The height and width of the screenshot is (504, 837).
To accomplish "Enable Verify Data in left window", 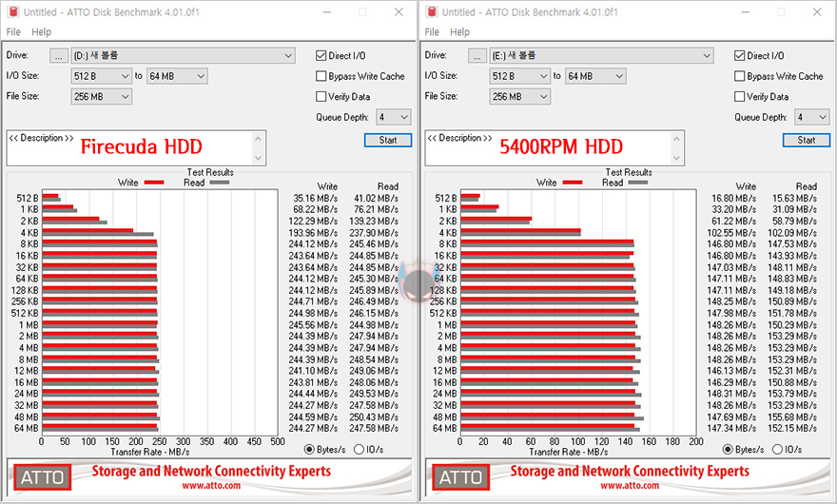I will pos(321,97).
